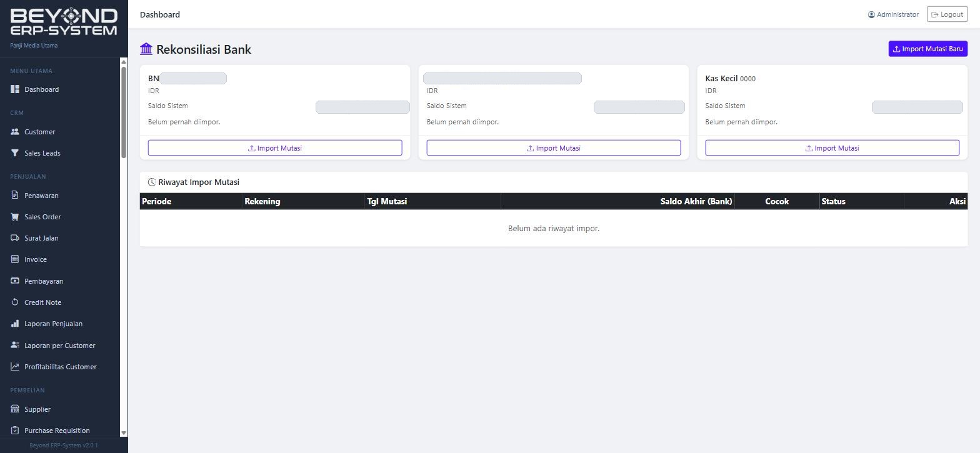This screenshot has height=453, width=980.
Task: Click the Penawaran document icon
Action: click(x=15, y=196)
